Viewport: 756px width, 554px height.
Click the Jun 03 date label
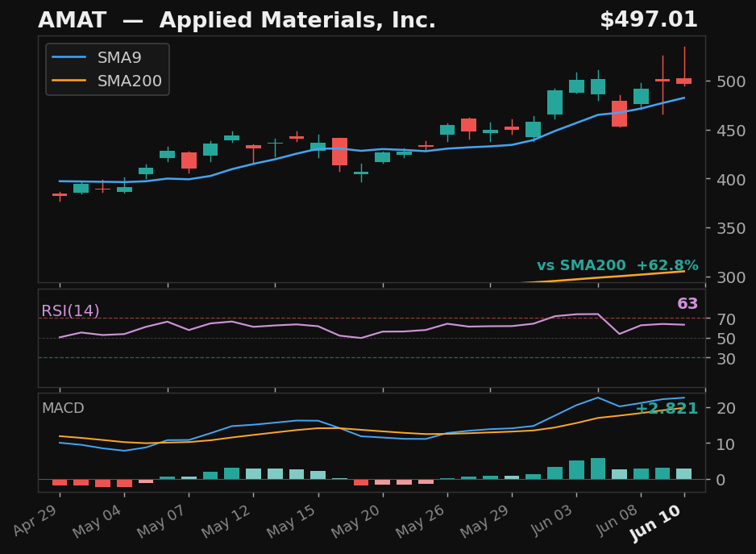tap(553, 520)
